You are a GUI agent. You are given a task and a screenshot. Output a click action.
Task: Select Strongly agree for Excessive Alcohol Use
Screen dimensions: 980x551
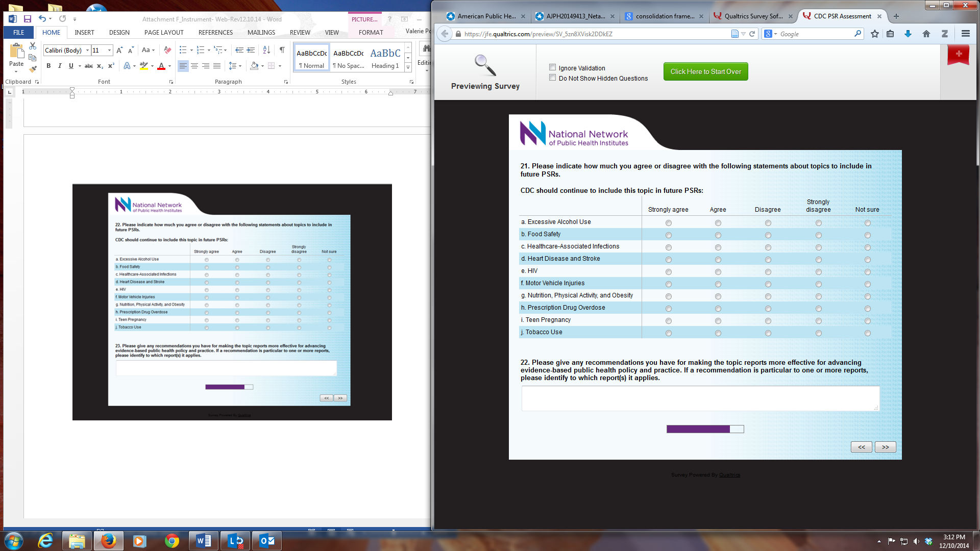[669, 223]
